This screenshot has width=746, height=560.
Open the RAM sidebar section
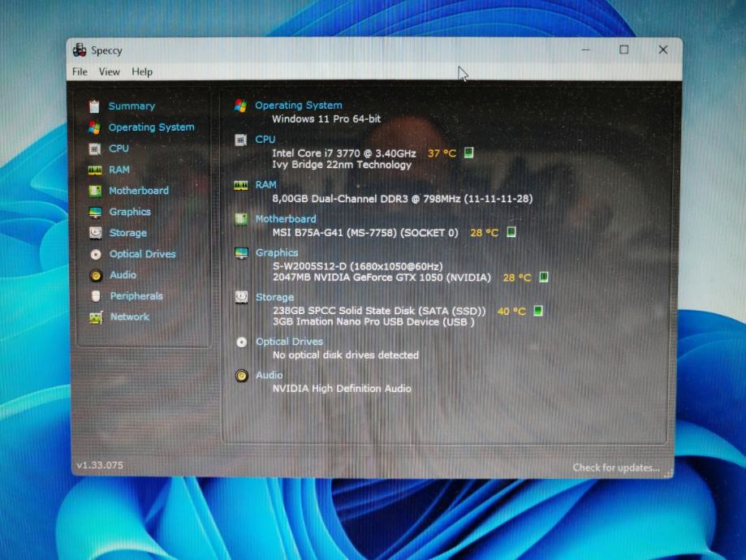click(119, 170)
